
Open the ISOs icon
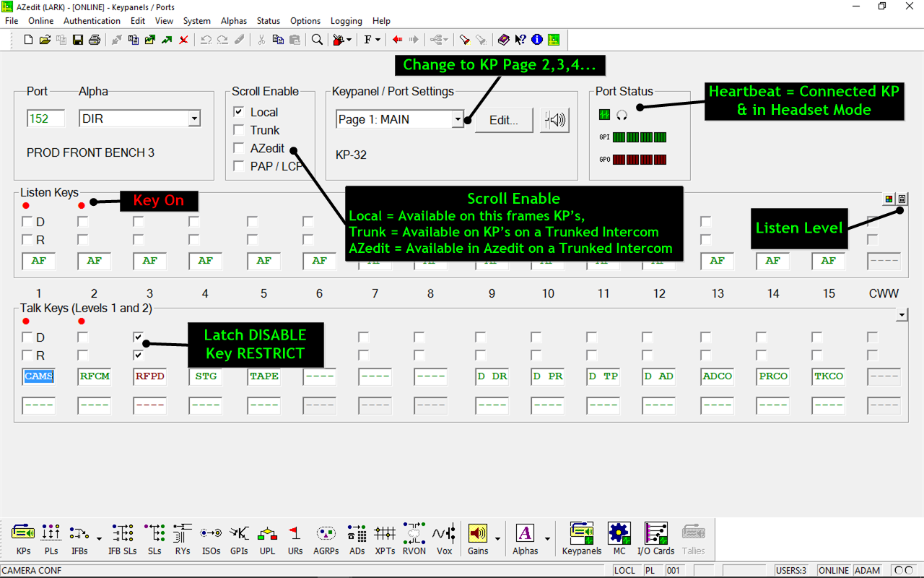(x=211, y=539)
